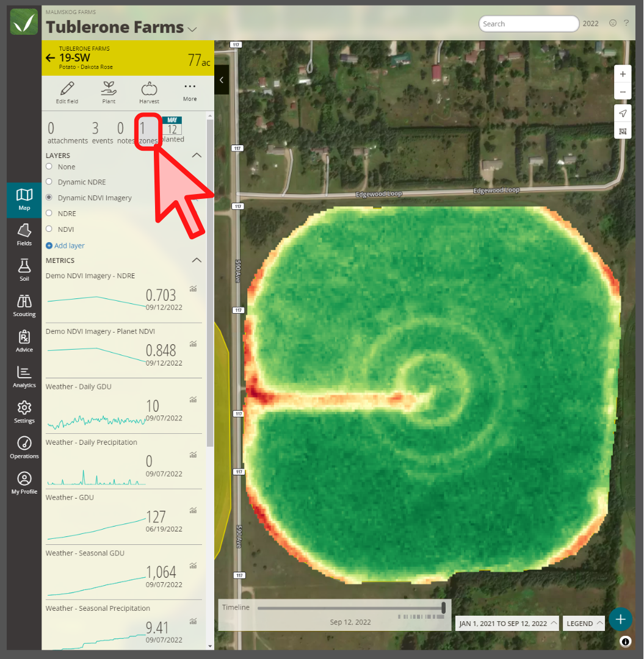Open the Fields section in sidebar
644x659 pixels.
(x=24, y=236)
